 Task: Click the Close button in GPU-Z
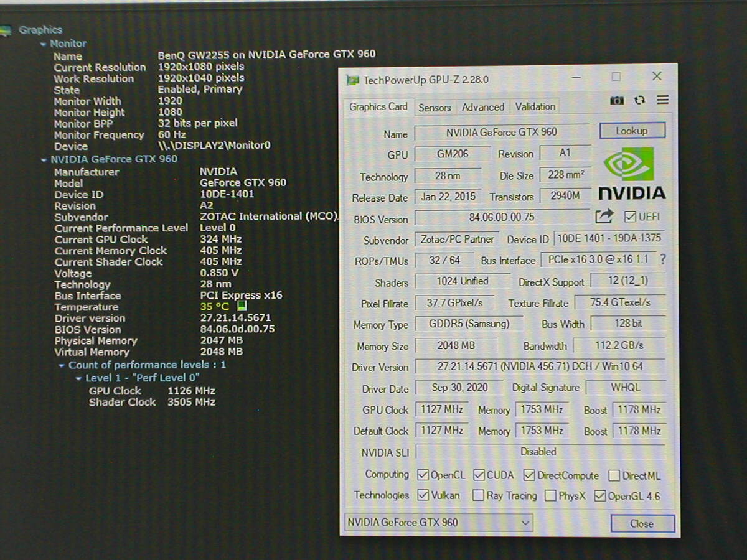(642, 523)
